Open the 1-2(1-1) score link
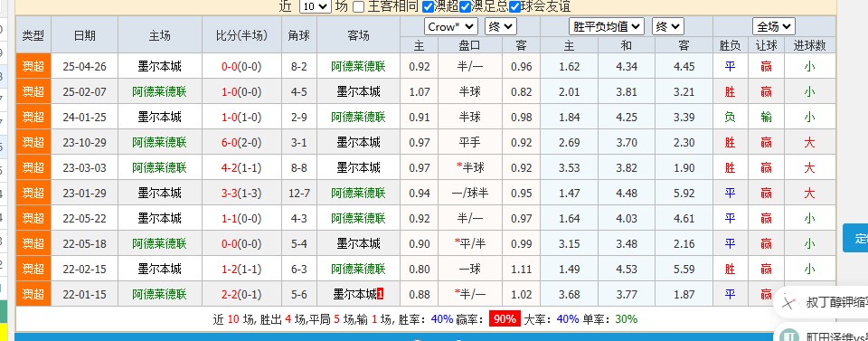 241,269
